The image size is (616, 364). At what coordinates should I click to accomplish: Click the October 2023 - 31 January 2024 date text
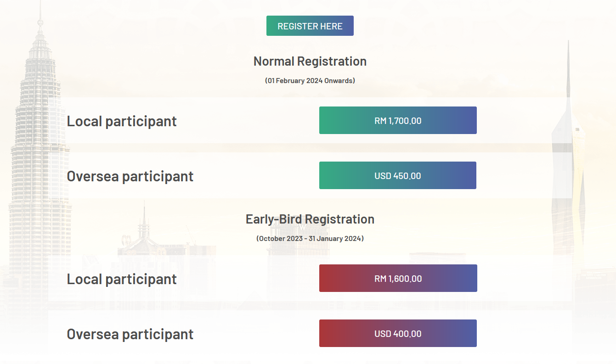point(310,238)
